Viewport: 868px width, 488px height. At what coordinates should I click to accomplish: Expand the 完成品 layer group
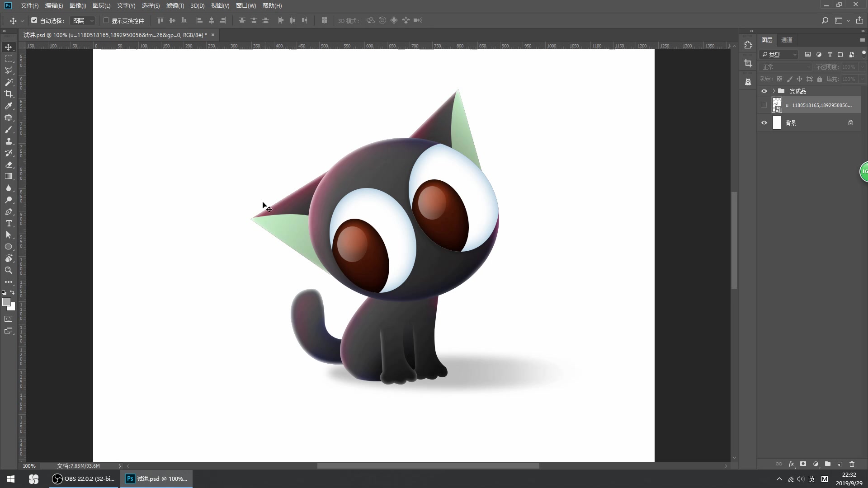tap(774, 91)
